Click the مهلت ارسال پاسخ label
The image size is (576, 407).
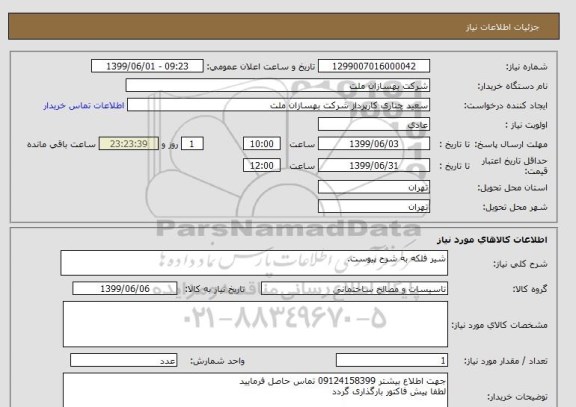coord(512,144)
